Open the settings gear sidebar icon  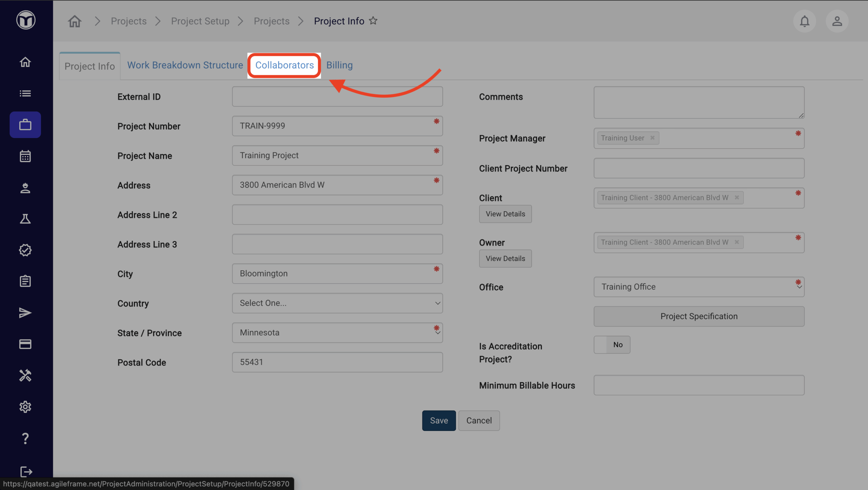point(25,407)
